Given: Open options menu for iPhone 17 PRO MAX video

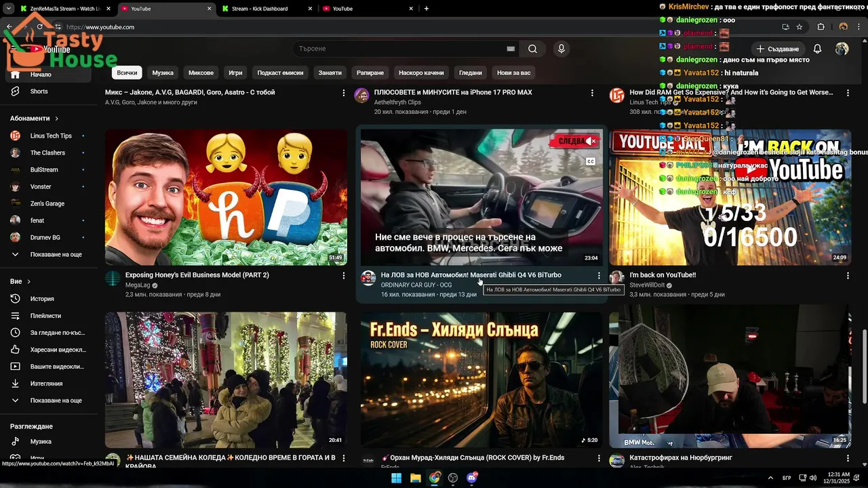Looking at the screenshot, I should [592, 93].
